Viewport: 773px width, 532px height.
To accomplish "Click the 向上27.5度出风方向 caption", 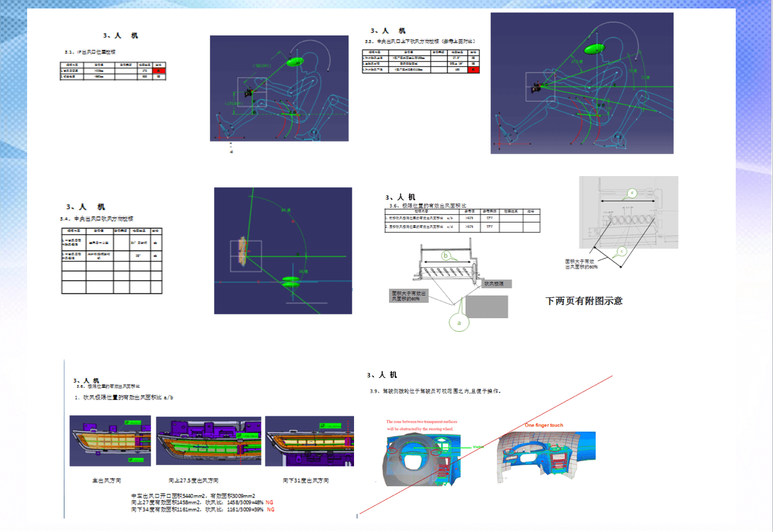I will 194,481.
